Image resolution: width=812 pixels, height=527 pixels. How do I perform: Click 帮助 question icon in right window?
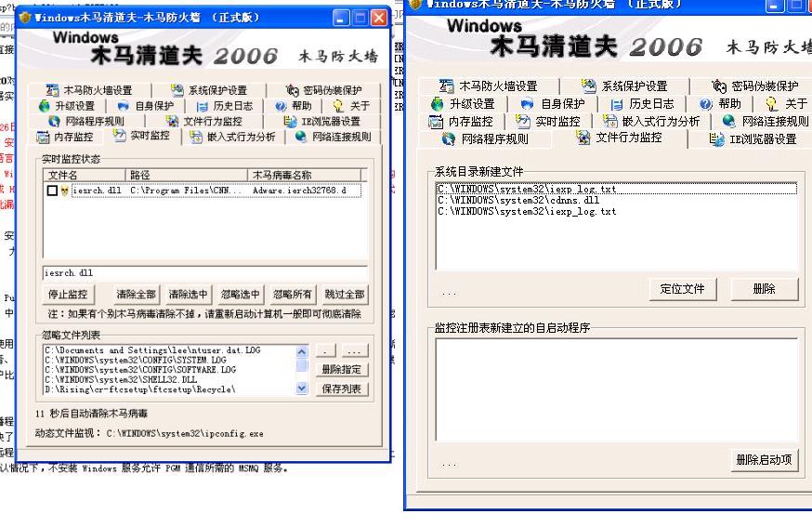705,104
